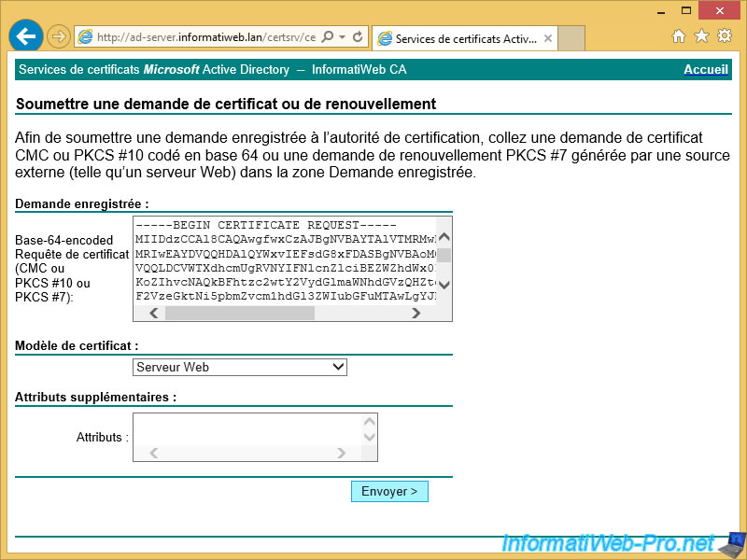Click the 'InformatiWeb CA' banner text
This screenshot has height=560, width=747.
click(x=359, y=69)
